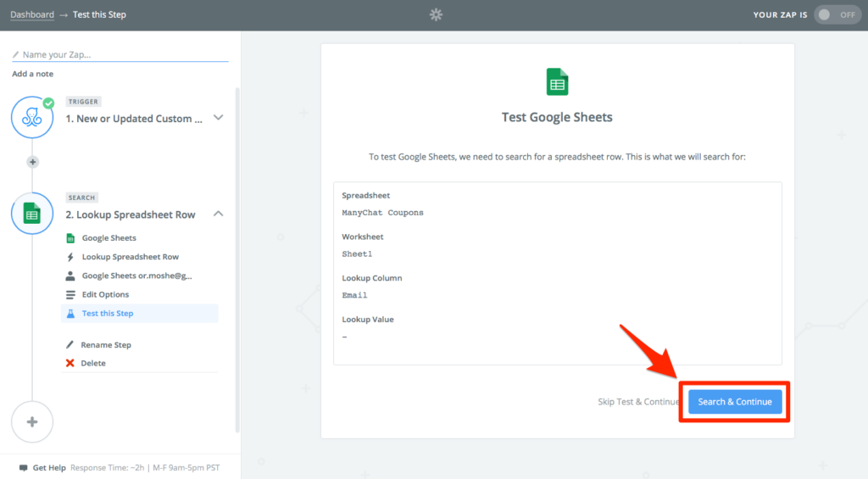Image resolution: width=868 pixels, height=479 pixels.
Task: Choose Rename Step
Action: point(106,344)
